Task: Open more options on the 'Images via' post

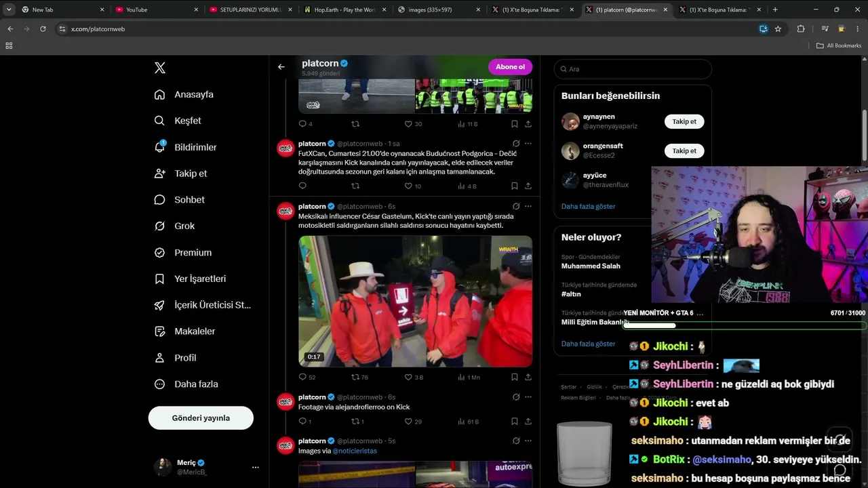Action: [x=528, y=441]
